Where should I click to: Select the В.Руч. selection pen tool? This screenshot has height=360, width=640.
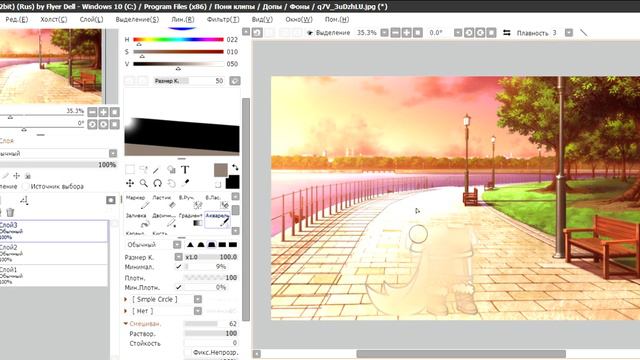click(x=190, y=202)
